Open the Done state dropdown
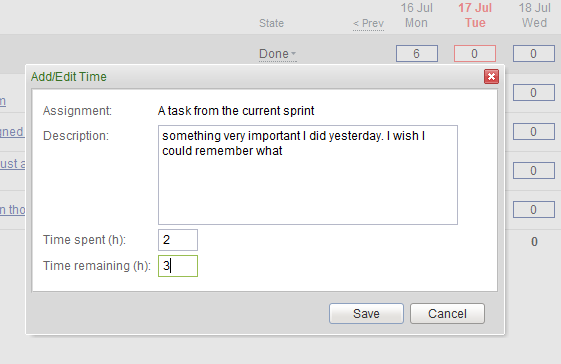This screenshot has width=561, height=364. coord(278,54)
